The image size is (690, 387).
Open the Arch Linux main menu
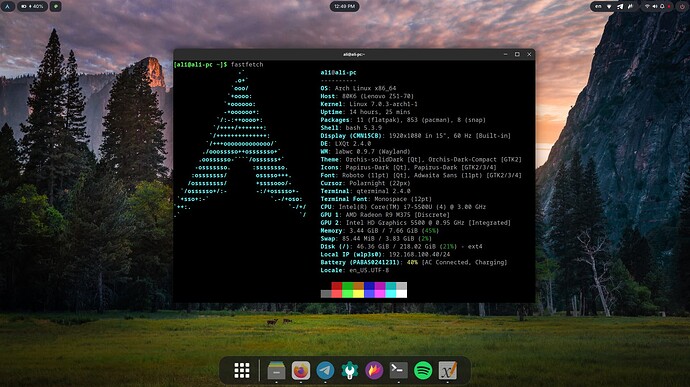coord(7,6)
